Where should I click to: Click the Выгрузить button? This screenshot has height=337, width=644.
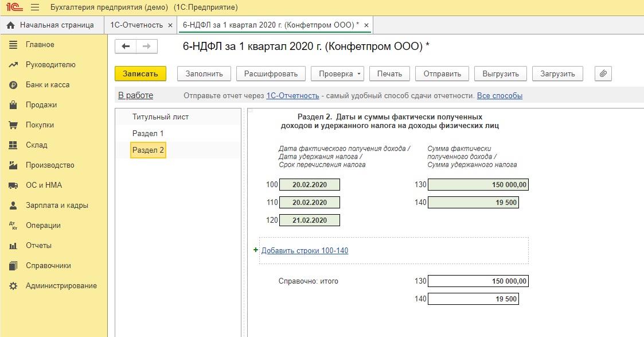pyautogui.click(x=501, y=73)
